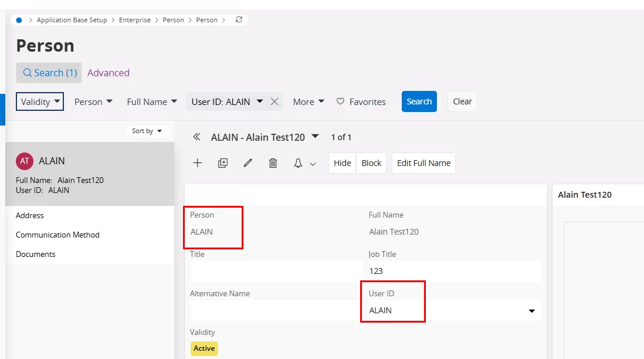The width and height of the screenshot is (644, 359).
Task: Duplicate the current person record
Action: click(x=223, y=163)
